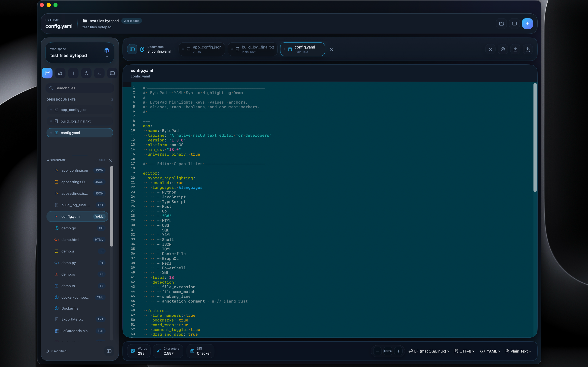The width and height of the screenshot is (588, 367).
Task: Toggle the Documents panel icon left of tabs
Action: click(x=132, y=49)
